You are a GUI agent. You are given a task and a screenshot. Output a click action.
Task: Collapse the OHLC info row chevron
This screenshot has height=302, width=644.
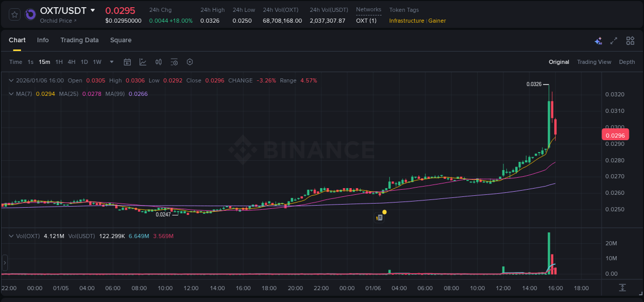click(x=11, y=80)
